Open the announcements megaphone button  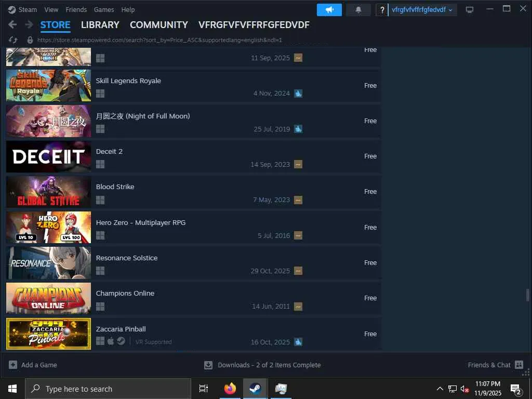(329, 10)
